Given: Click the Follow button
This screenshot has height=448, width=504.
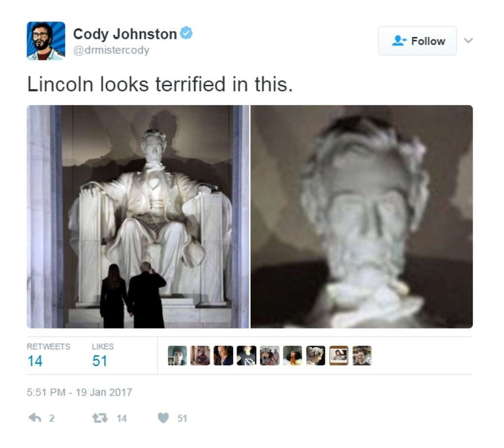Looking at the screenshot, I should pos(417,41).
